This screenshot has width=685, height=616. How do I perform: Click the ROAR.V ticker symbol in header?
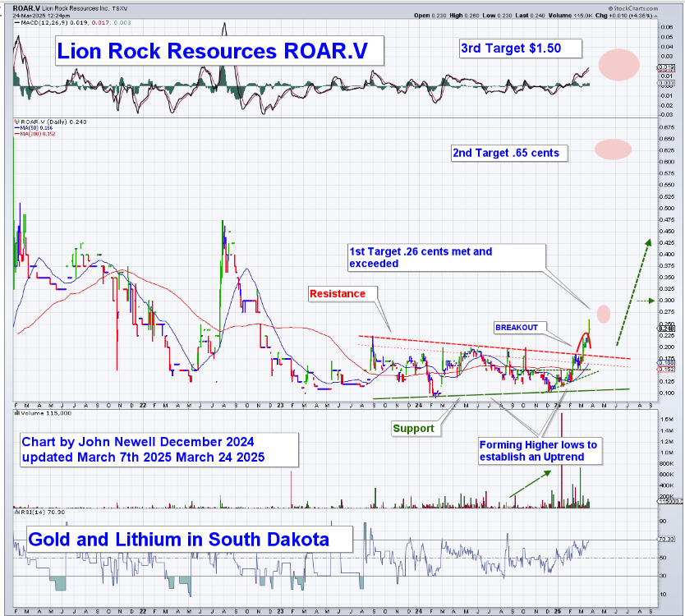point(26,8)
